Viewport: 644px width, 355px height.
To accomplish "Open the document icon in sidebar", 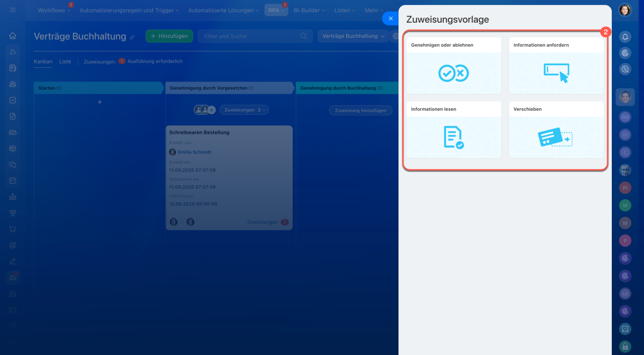I will coord(13,116).
